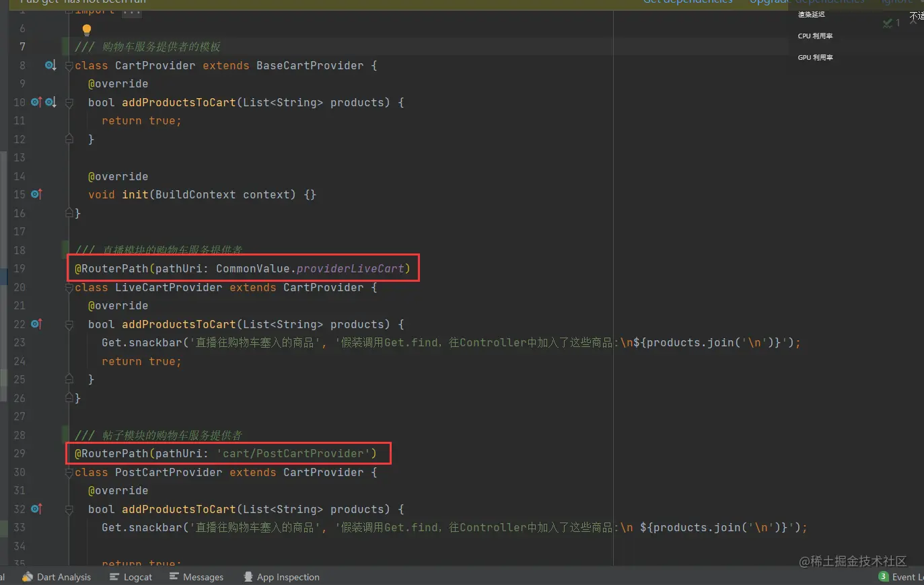Collapse the LiveCartProvider class fold on line 20
This screenshot has width=924, height=585.
pos(69,288)
